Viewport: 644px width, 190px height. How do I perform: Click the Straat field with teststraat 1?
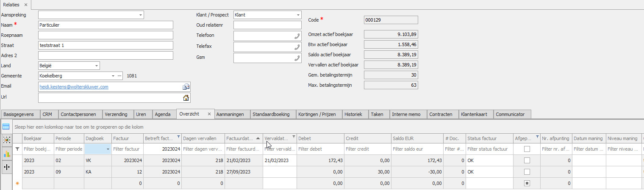[x=106, y=45]
